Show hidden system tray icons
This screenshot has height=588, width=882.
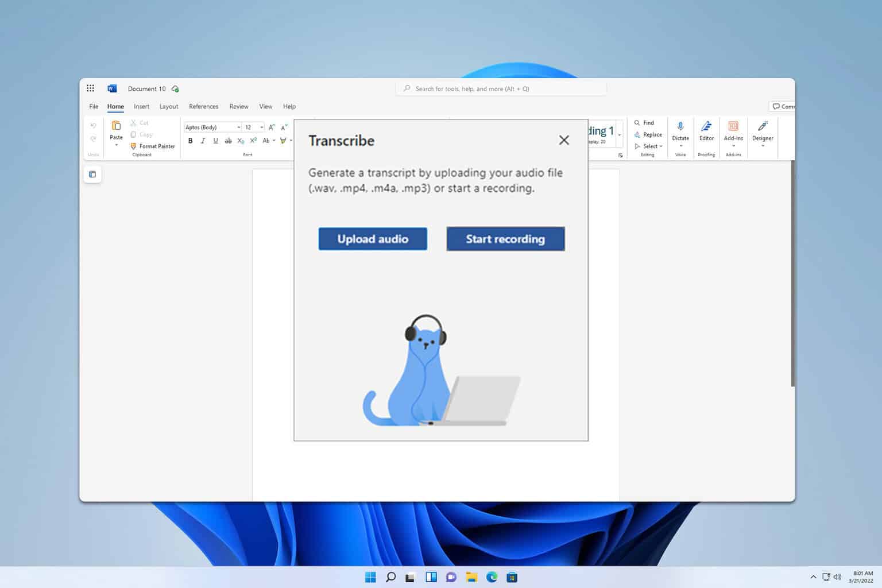coord(813,577)
